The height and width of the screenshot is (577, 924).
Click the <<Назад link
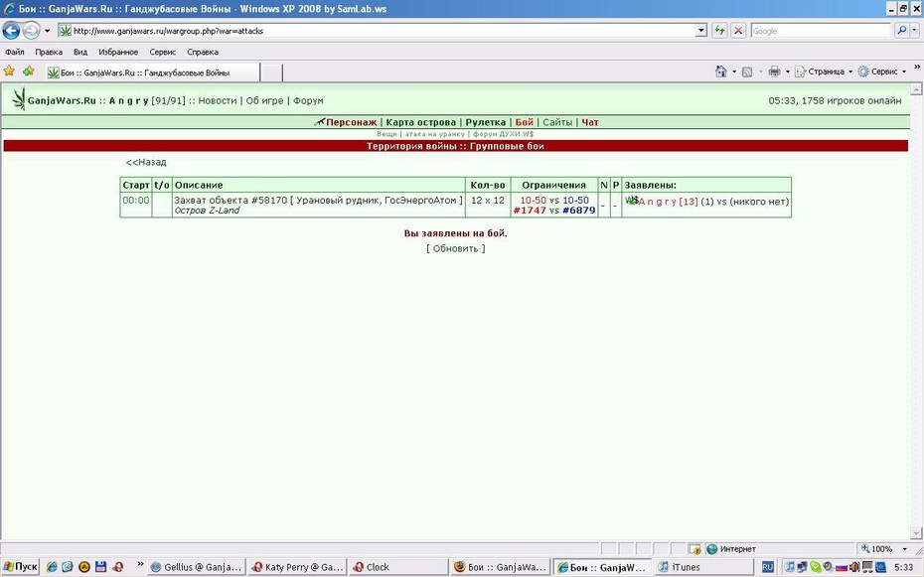coord(145,162)
